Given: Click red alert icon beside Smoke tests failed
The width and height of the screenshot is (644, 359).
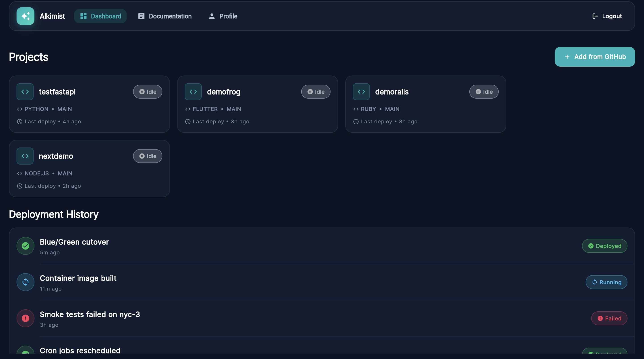Looking at the screenshot, I should pyautogui.click(x=25, y=318).
